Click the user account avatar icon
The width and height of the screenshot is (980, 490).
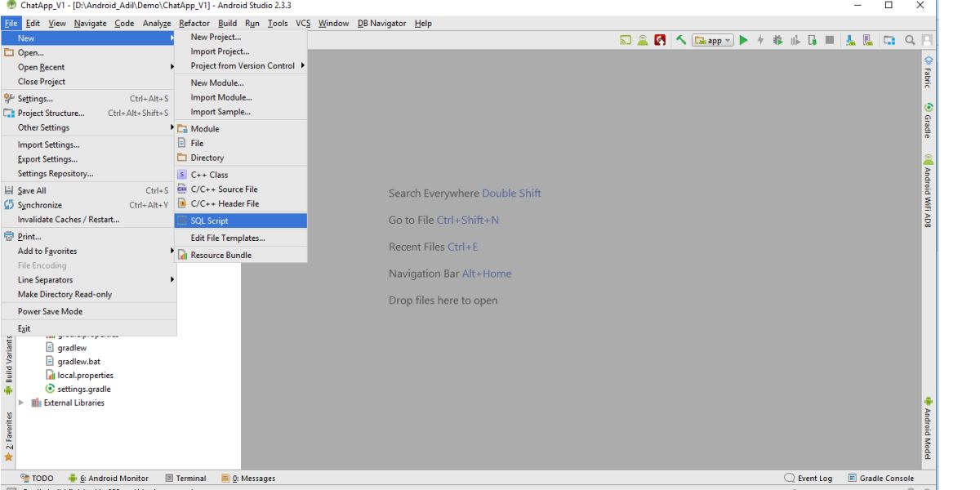click(927, 40)
